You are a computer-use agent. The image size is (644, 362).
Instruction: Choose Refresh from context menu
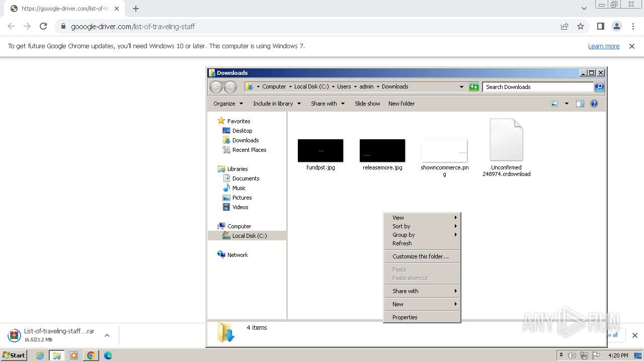tap(422, 243)
